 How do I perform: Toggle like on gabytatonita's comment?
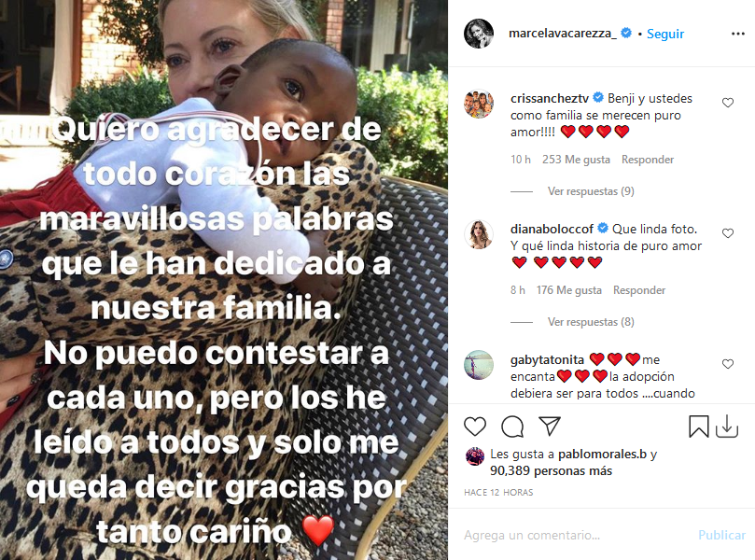(728, 364)
